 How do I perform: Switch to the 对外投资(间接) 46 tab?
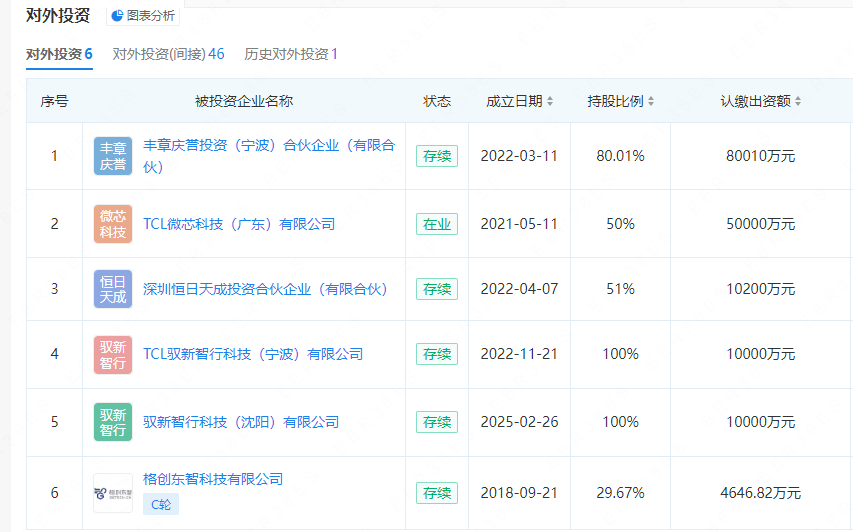(168, 54)
